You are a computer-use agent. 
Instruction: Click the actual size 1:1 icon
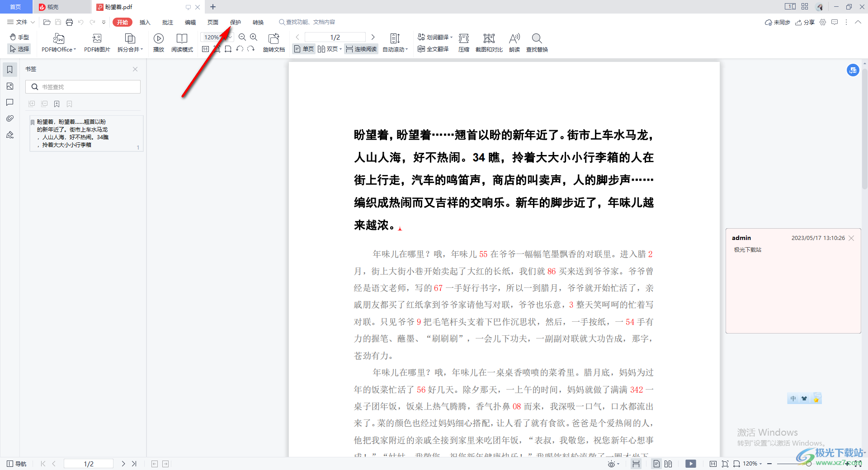pos(205,49)
